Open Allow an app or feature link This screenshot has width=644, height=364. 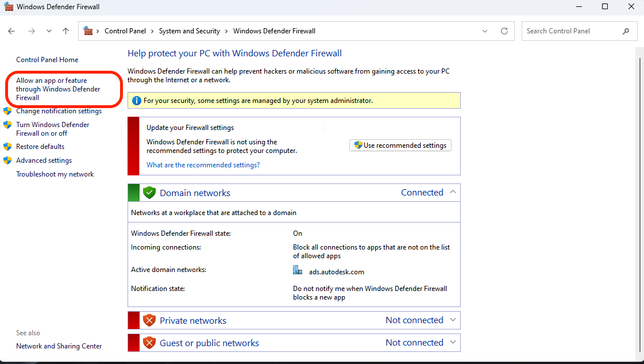[x=58, y=89]
